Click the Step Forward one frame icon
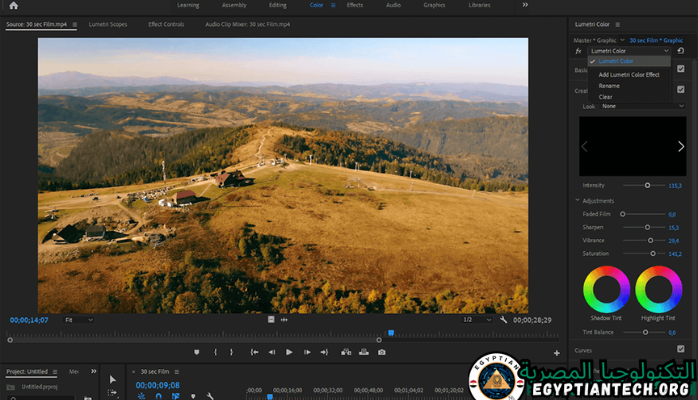 tap(306, 352)
